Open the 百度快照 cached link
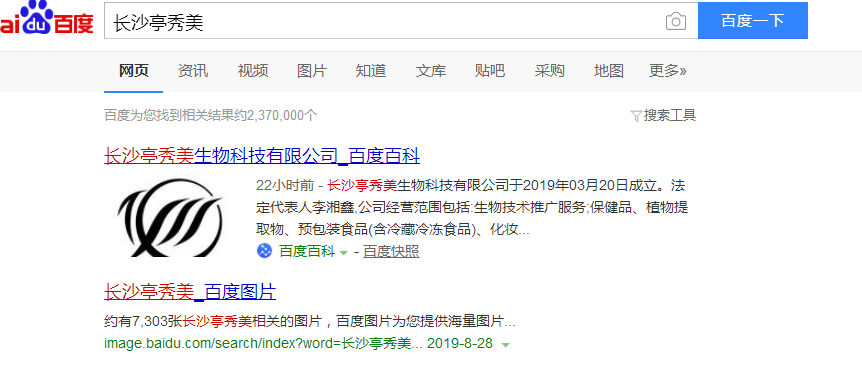The image size is (862, 366). (x=391, y=252)
